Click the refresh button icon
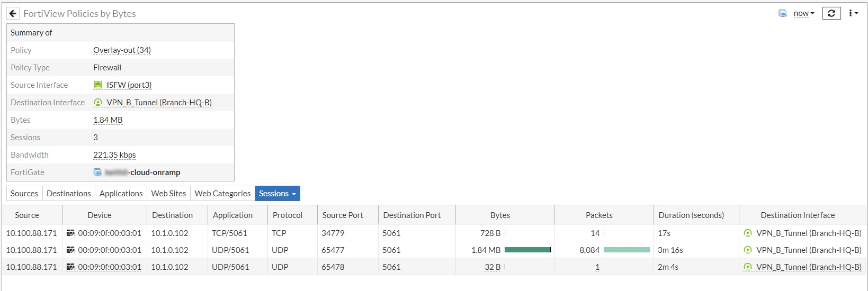 (831, 13)
